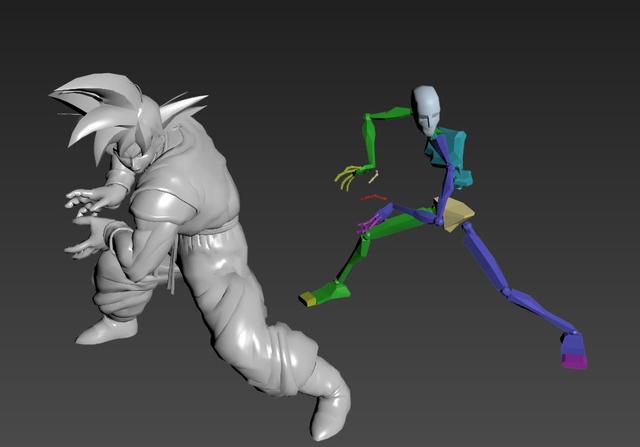Select the magenta toe on the blue foot
Screen dimensions: 640x447
pyautogui.click(x=575, y=362)
